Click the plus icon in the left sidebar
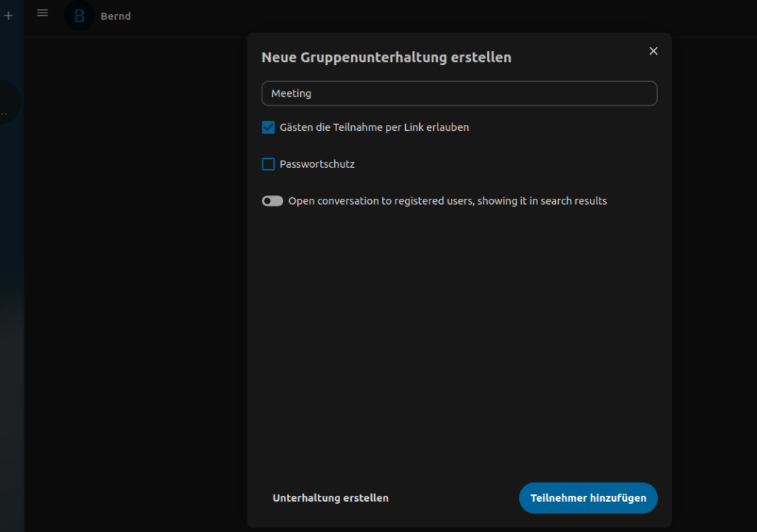 point(8,16)
